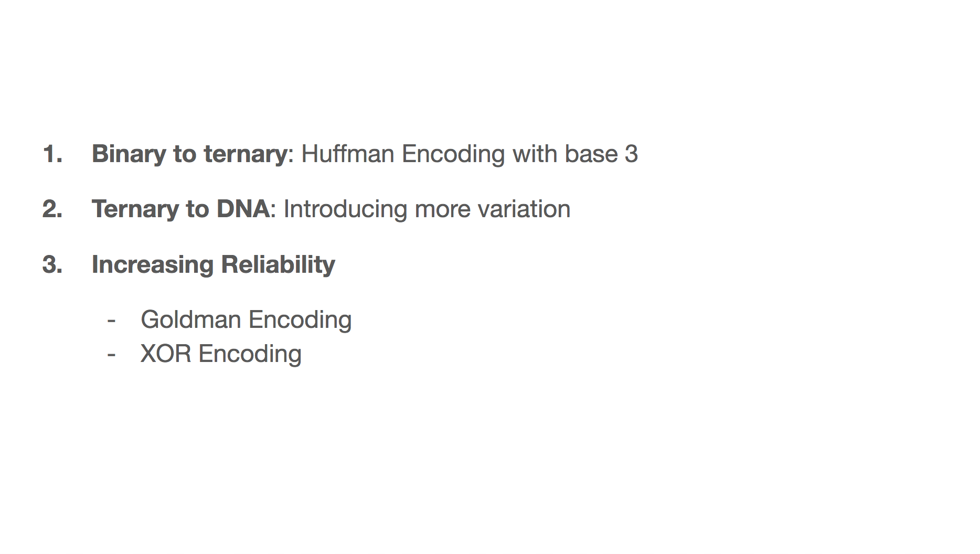
Task: Click the list number '1.'
Action: (52, 154)
